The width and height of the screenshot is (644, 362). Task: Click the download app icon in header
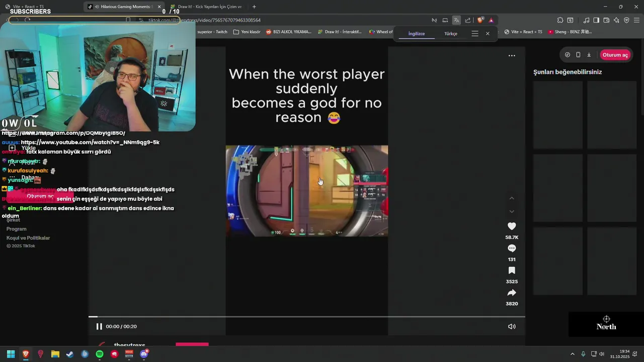[x=589, y=55]
